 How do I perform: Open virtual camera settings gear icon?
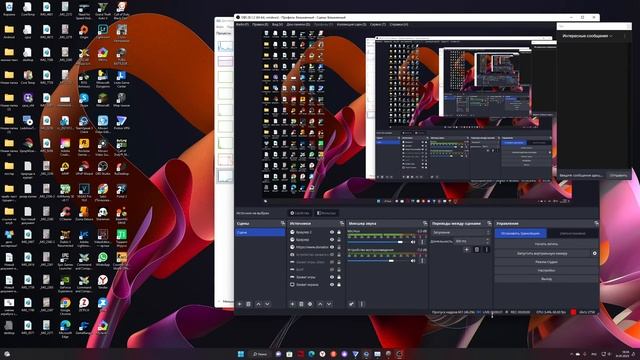[594, 253]
